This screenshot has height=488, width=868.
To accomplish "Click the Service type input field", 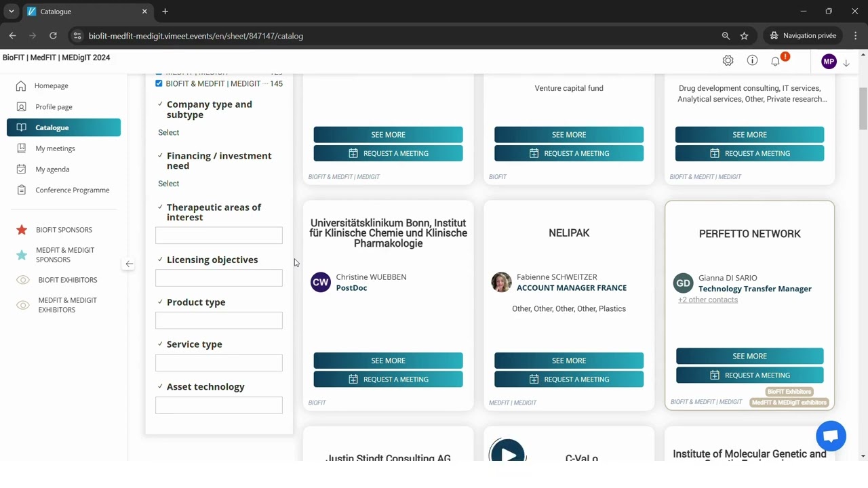I will click(219, 363).
